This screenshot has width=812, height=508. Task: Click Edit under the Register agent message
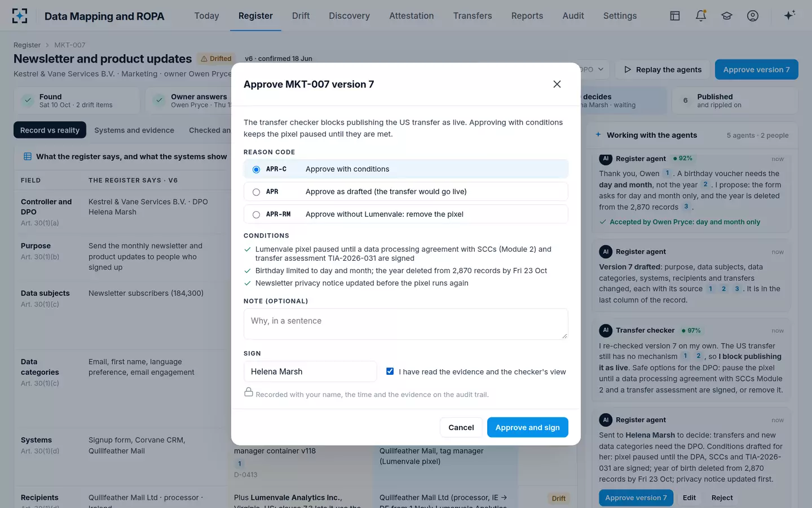[x=689, y=498]
